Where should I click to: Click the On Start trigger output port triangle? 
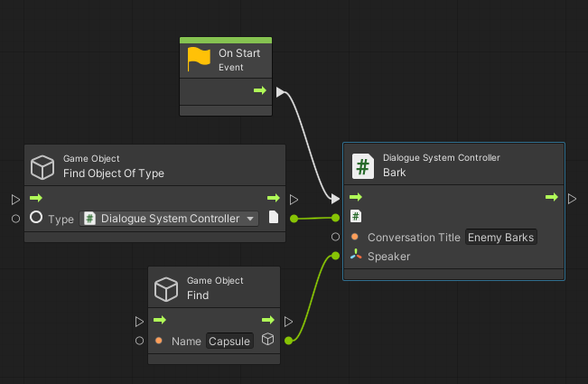tap(281, 92)
